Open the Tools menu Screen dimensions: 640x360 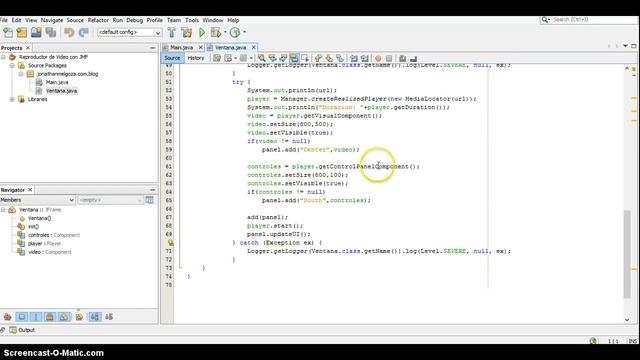[x=192, y=20]
